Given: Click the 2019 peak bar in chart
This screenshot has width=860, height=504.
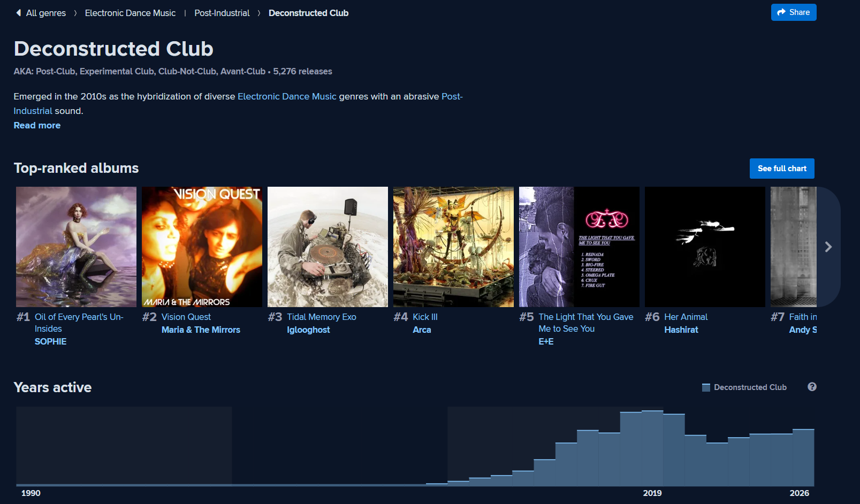Looking at the screenshot, I should pos(652,448).
